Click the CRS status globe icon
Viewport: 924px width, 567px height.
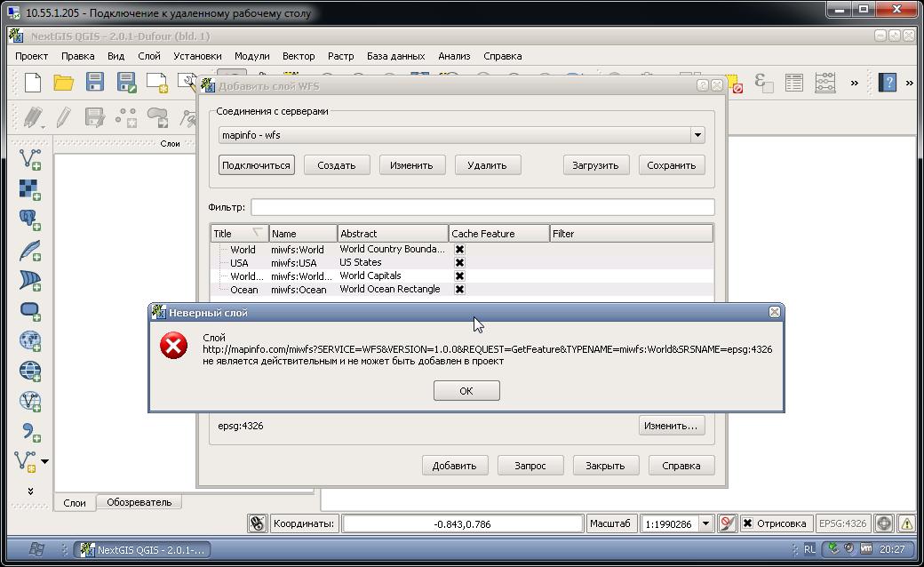point(883,523)
